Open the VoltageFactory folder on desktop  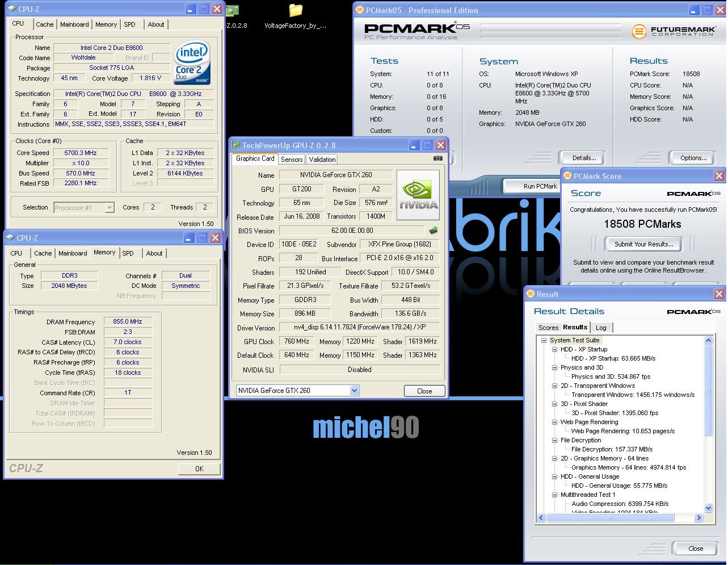pyautogui.click(x=296, y=16)
